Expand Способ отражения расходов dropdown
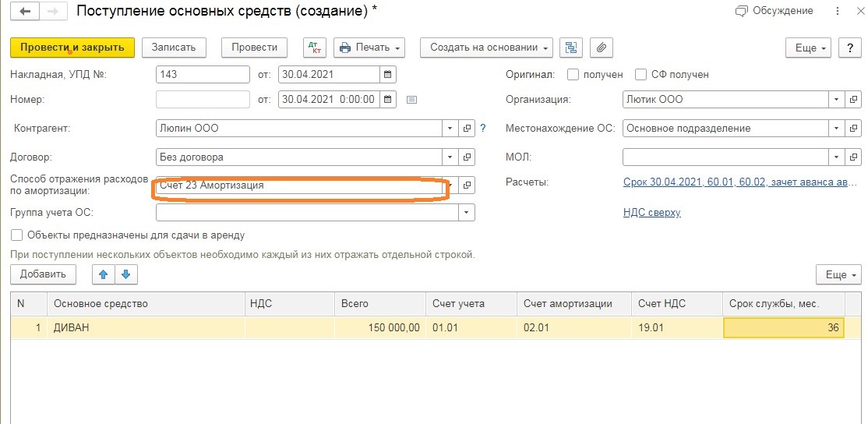 point(451,185)
